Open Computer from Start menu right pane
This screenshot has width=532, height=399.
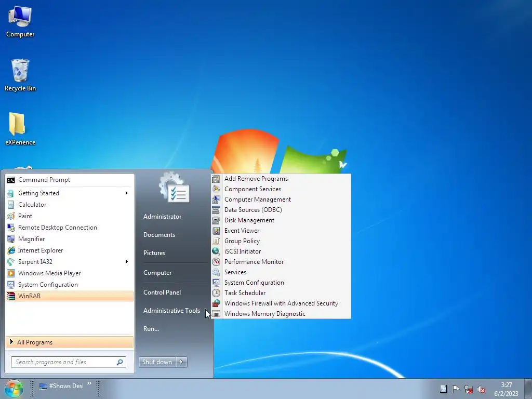pyautogui.click(x=157, y=273)
